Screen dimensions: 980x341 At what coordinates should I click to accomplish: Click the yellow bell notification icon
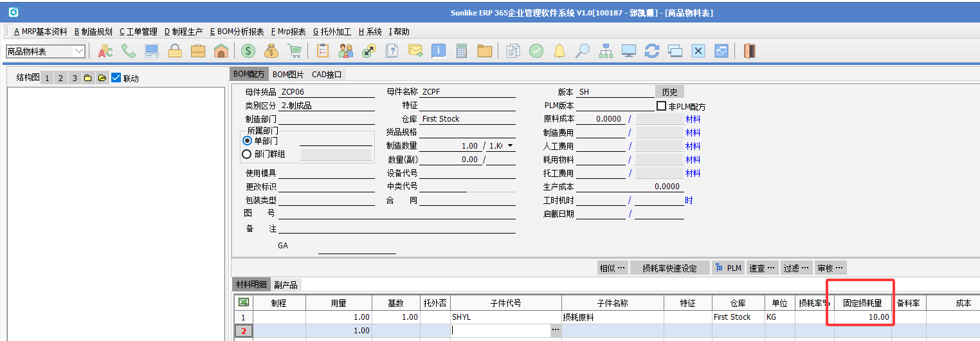[559, 51]
